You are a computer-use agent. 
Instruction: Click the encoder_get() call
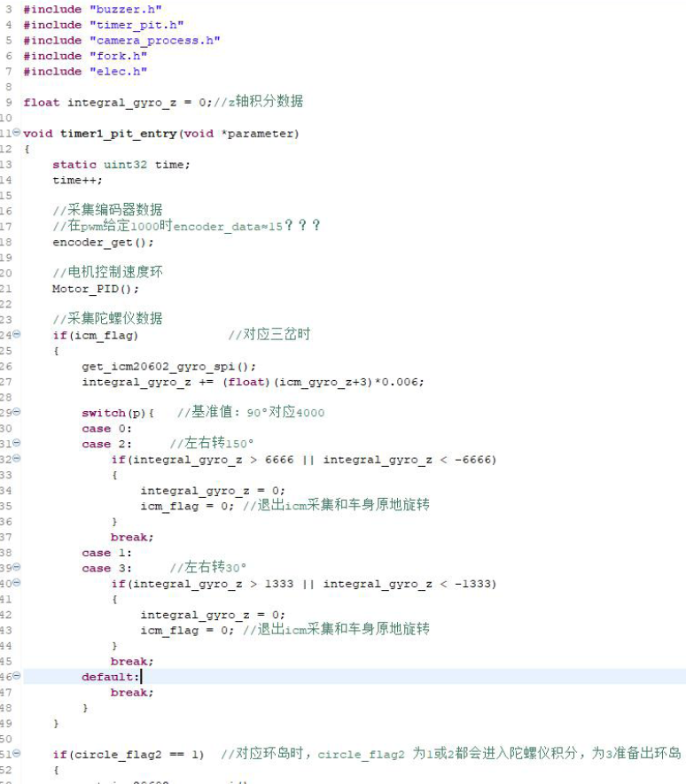(103, 243)
